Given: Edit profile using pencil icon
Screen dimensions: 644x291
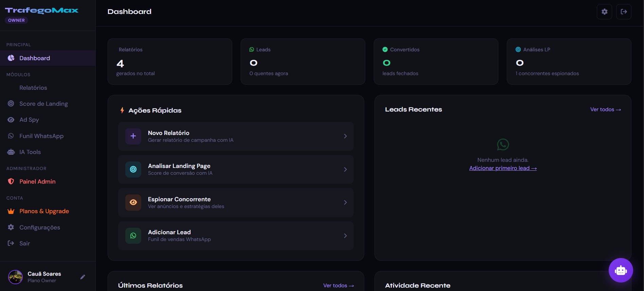Looking at the screenshot, I should point(82,277).
